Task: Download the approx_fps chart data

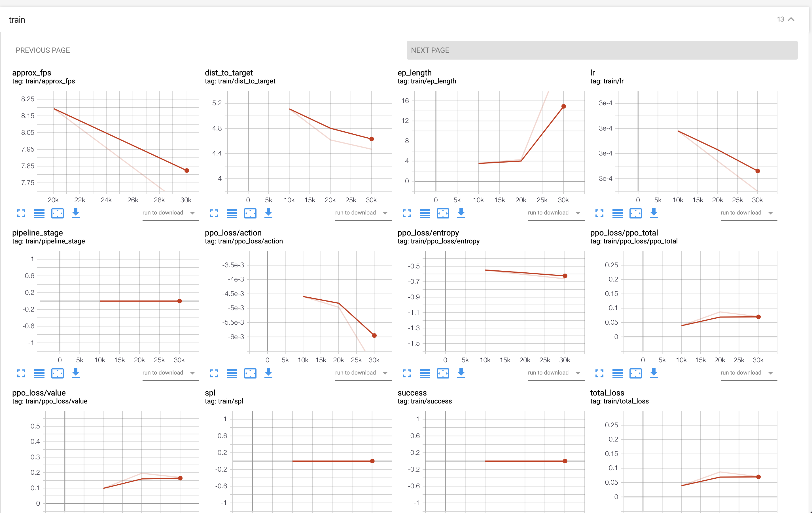Action: [76, 213]
